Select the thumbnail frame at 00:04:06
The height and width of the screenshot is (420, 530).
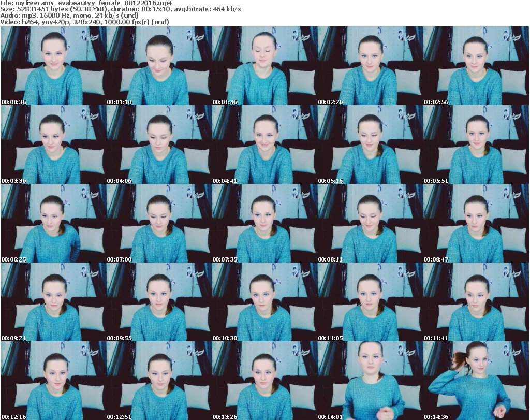pyautogui.click(x=159, y=144)
